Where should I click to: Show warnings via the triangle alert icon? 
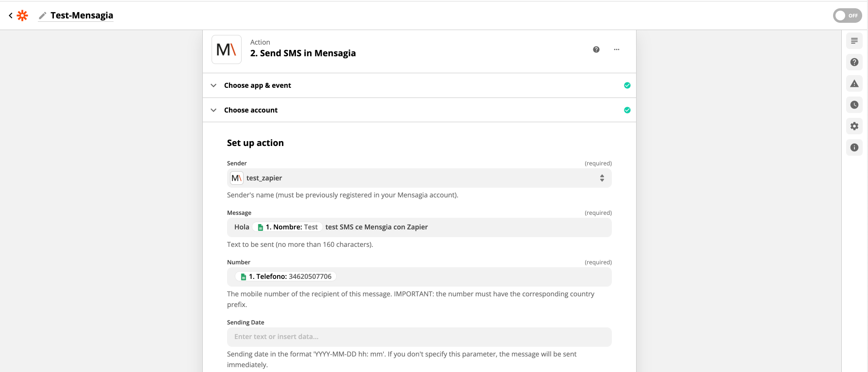(x=854, y=83)
